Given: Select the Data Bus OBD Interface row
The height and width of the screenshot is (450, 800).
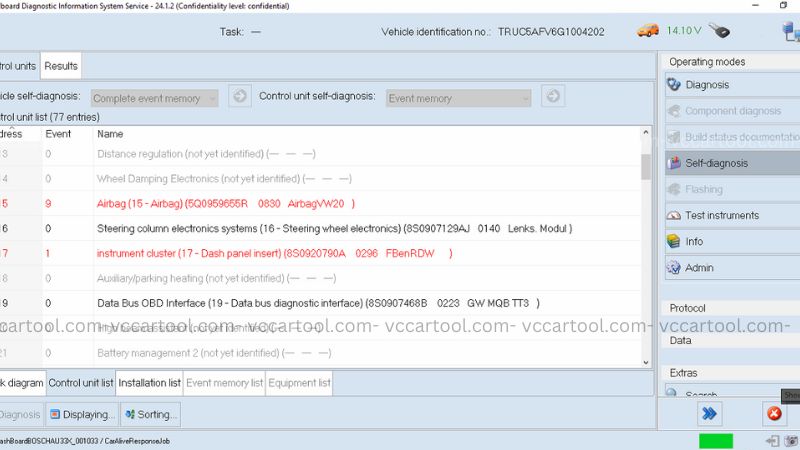Looking at the screenshot, I should tap(320, 303).
